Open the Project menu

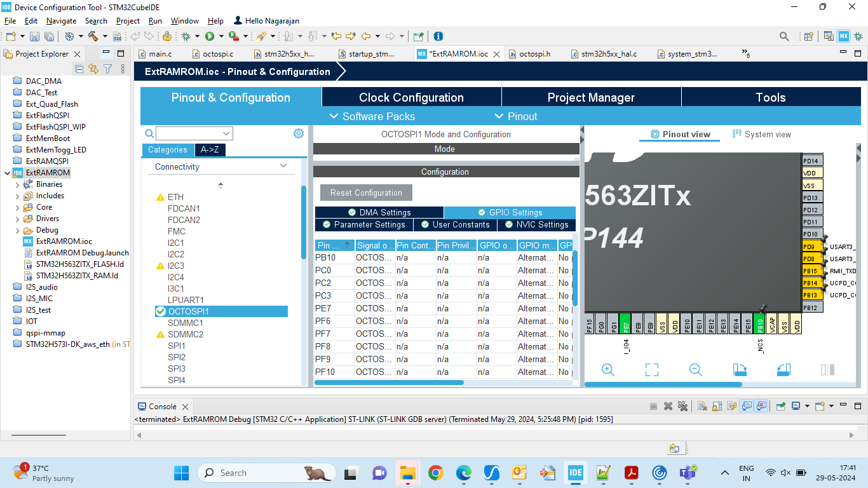(x=128, y=21)
